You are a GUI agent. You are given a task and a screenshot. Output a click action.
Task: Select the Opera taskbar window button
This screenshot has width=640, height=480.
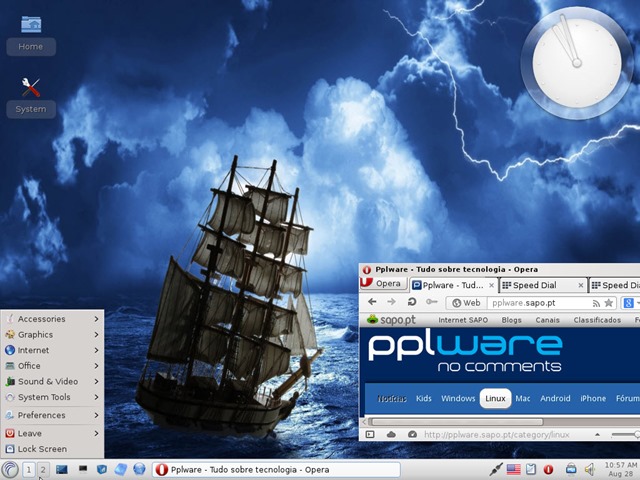point(276,470)
